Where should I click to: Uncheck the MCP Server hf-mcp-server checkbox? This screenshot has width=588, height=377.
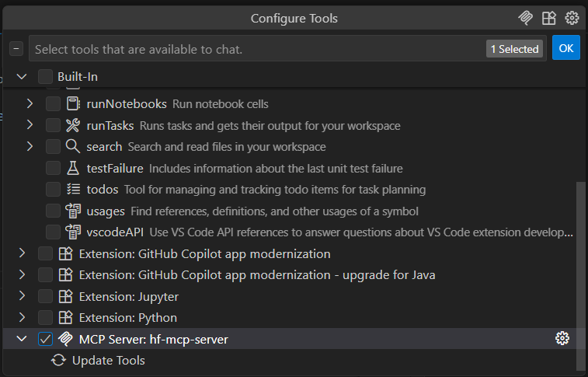45,339
